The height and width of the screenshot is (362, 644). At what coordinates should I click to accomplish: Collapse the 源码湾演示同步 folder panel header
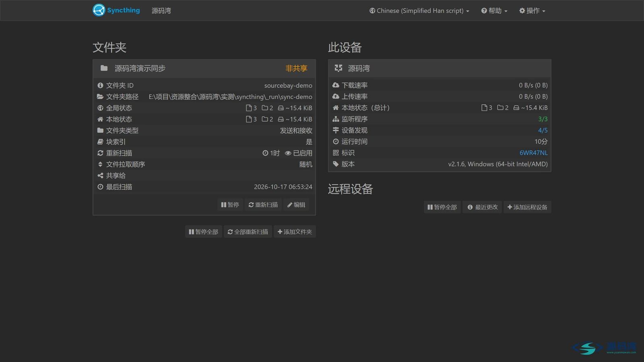[204, 68]
